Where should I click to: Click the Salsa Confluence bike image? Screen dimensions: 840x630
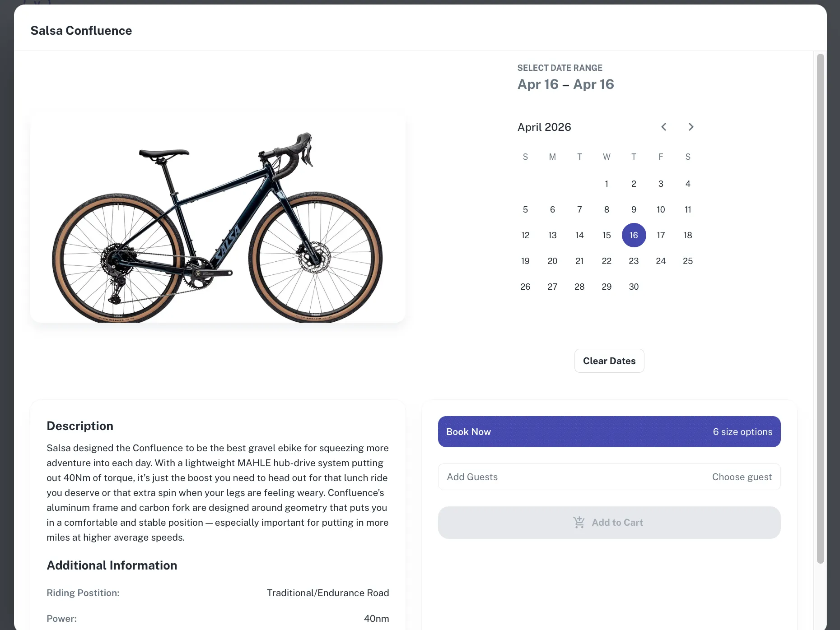coord(218,226)
